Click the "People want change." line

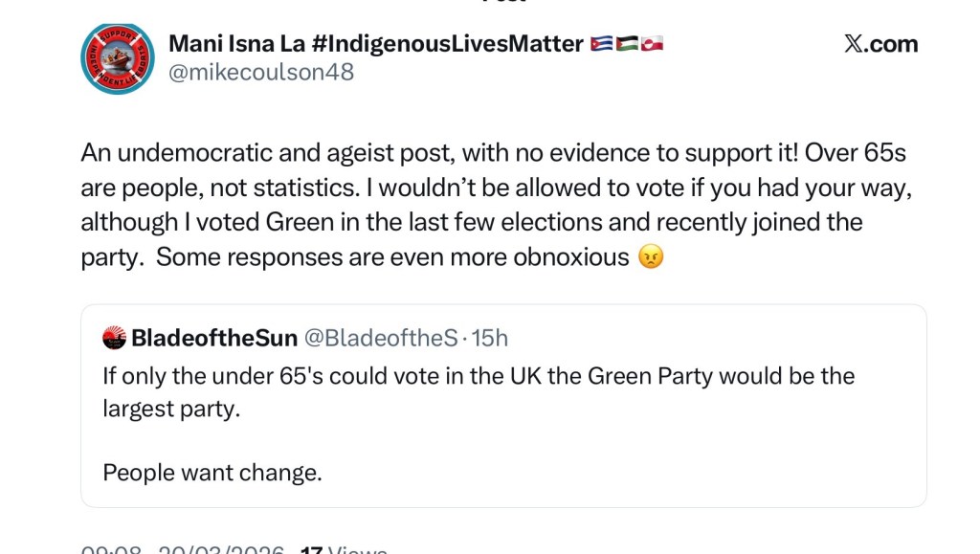pyautogui.click(x=212, y=473)
